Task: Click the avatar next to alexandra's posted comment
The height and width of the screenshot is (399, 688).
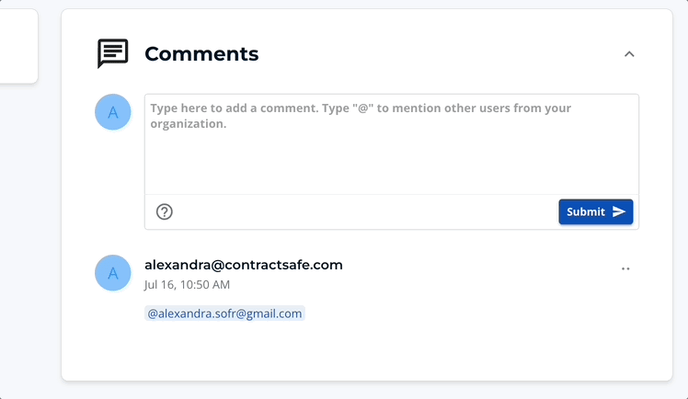Action: pyautogui.click(x=113, y=273)
